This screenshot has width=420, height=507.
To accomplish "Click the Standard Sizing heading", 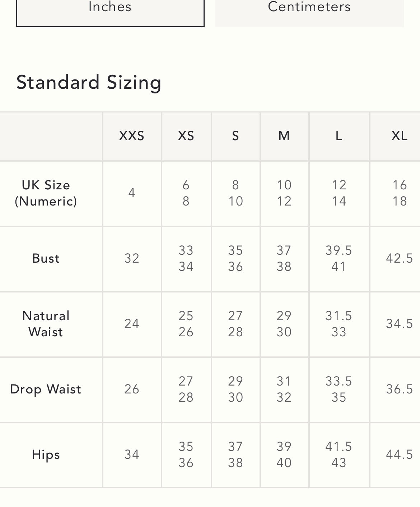I will pos(89,82).
